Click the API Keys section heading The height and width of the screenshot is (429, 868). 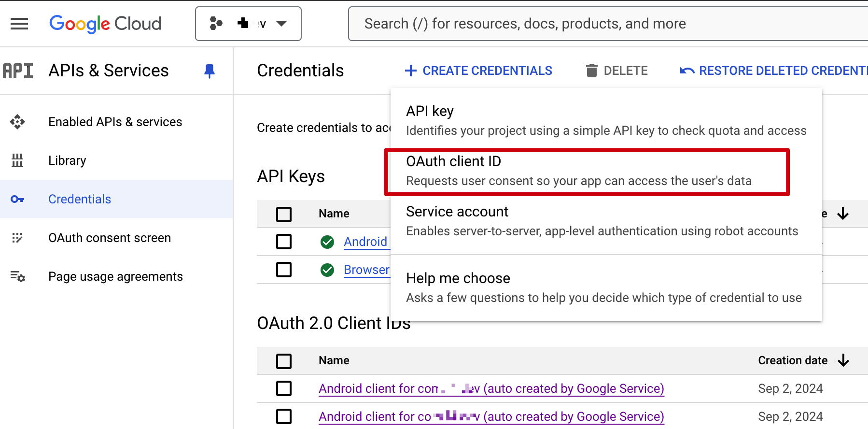(291, 176)
